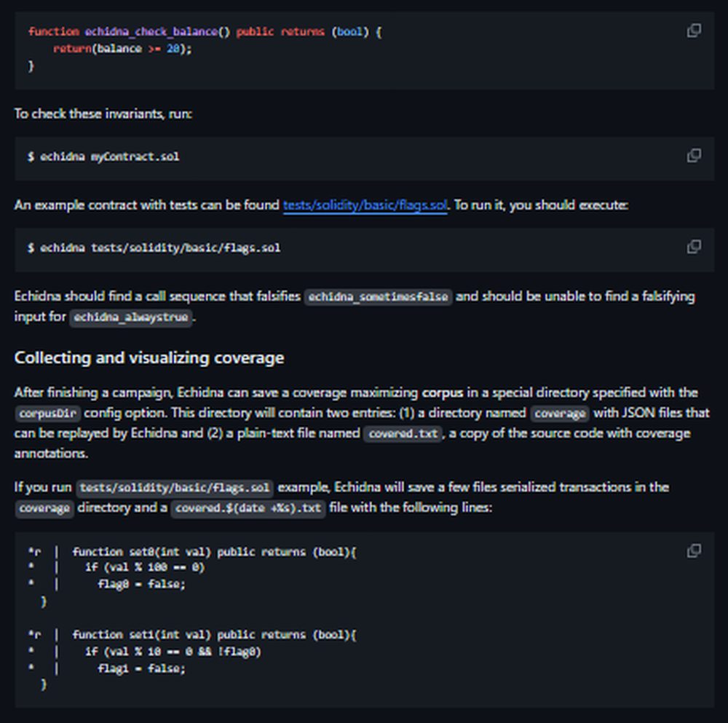This screenshot has width=728, height=723.
Task: Click the bold word corpus
Action: 443,393
